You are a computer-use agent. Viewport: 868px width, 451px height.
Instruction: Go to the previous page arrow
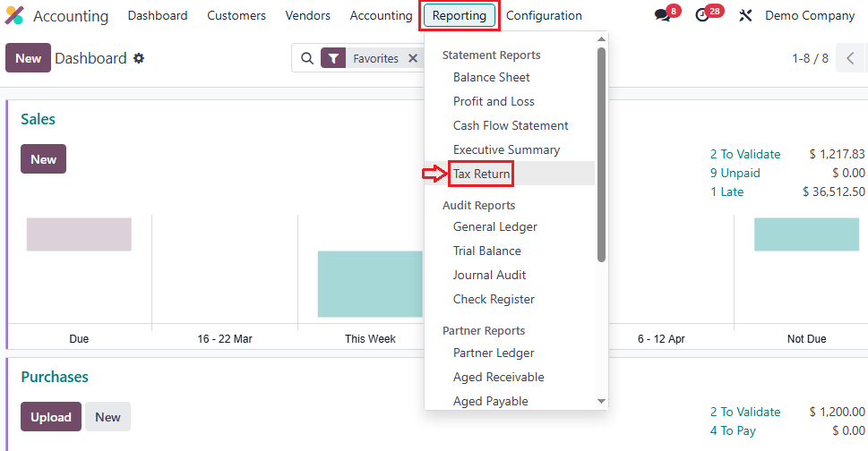[850, 58]
